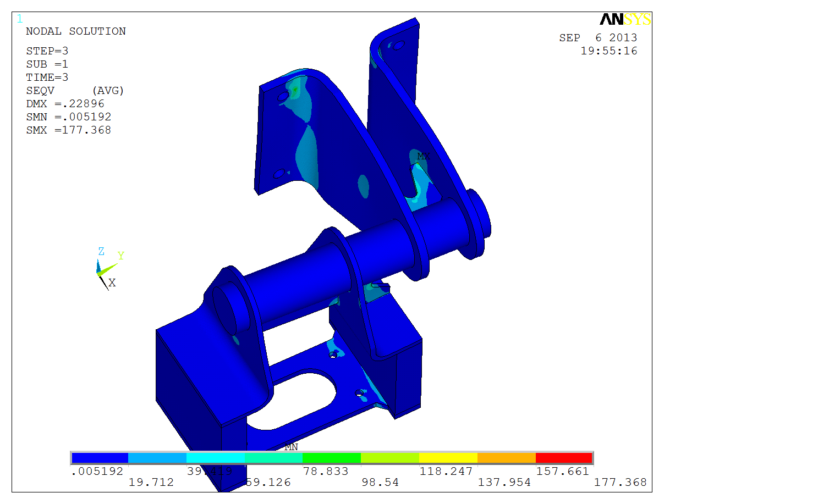Click the red legend color band

coord(564,458)
